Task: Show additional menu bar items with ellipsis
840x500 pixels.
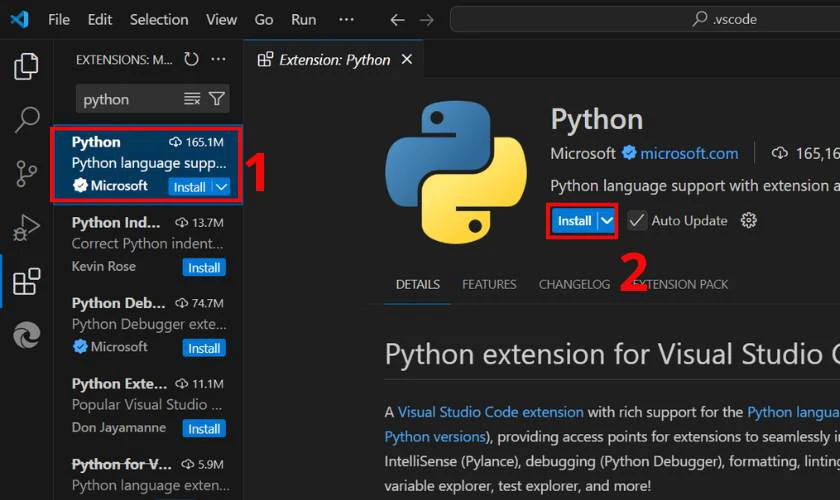Action: pos(346,19)
